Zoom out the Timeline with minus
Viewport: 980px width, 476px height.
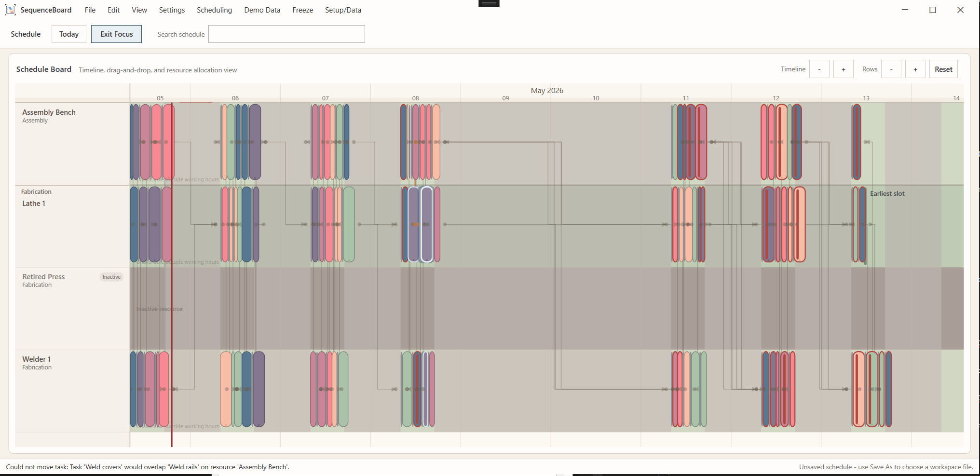tap(819, 69)
